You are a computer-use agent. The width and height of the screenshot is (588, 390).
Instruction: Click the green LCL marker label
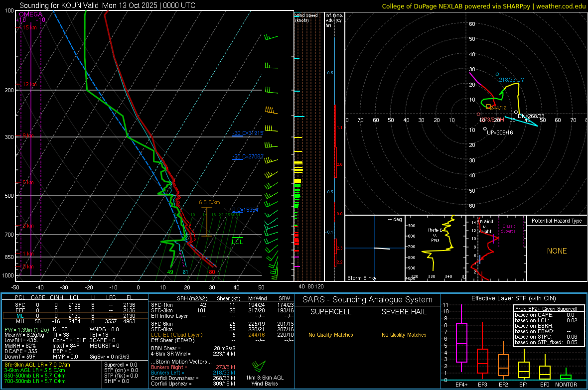(237, 242)
